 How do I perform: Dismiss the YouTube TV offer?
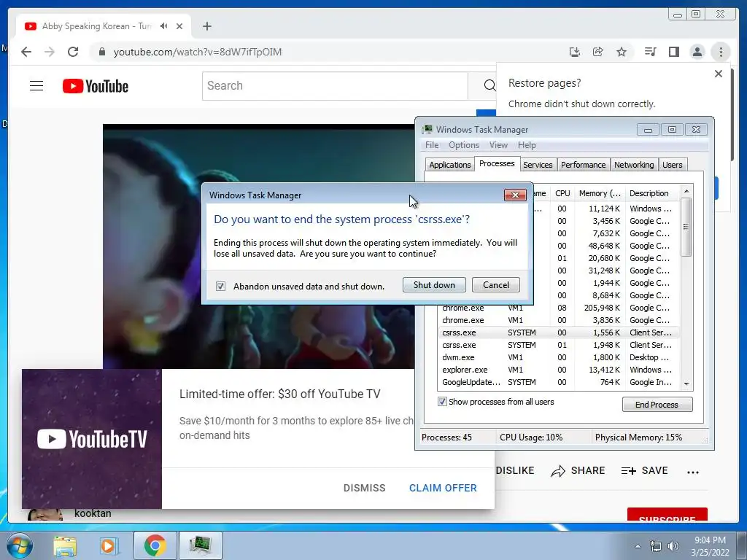point(365,488)
